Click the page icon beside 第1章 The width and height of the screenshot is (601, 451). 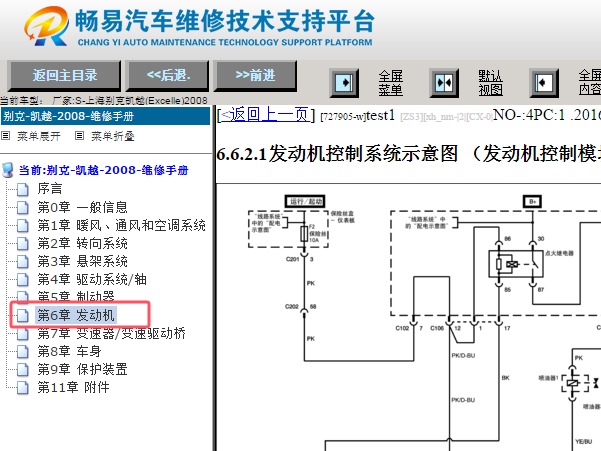point(23,225)
